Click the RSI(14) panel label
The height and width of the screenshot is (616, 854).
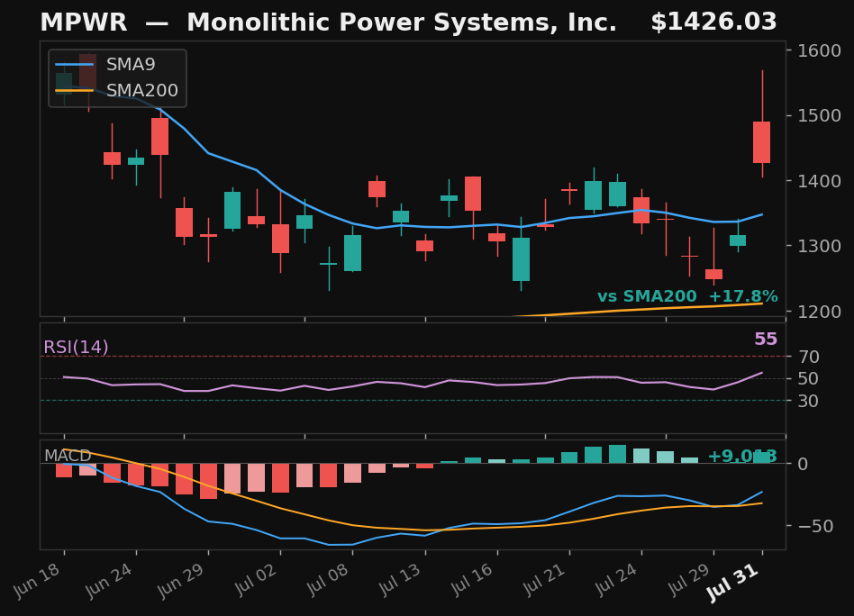tap(76, 347)
